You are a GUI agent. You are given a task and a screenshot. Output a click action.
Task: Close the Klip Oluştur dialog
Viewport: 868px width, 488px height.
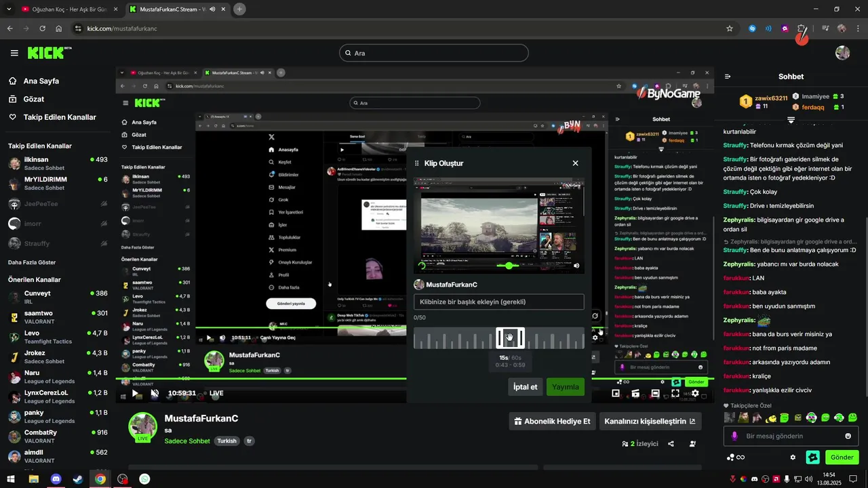click(x=575, y=163)
